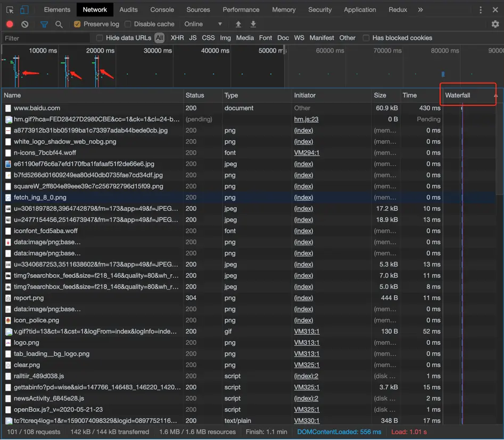Toggle the filter funnel icon
Image resolution: width=504 pixels, height=440 pixels.
click(x=44, y=24)
